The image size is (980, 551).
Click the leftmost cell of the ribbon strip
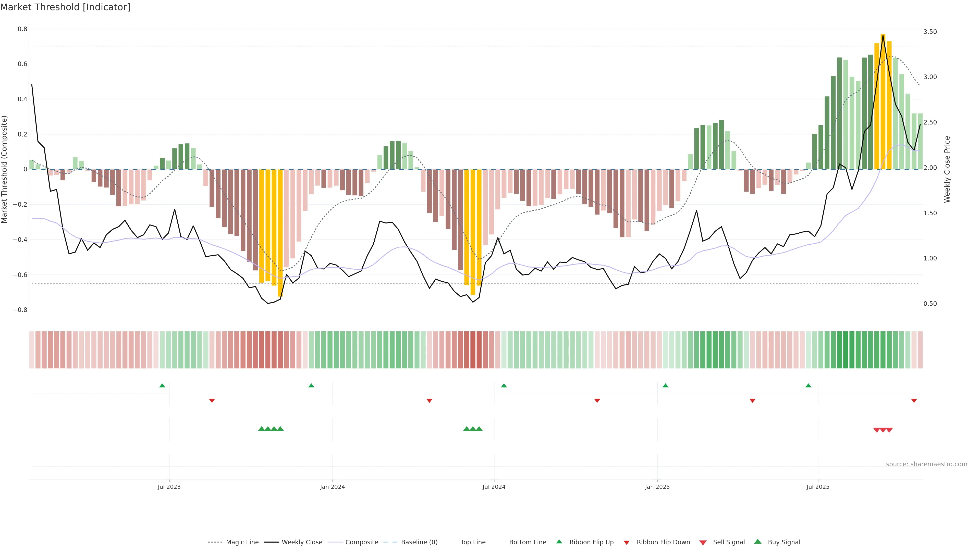32,349
